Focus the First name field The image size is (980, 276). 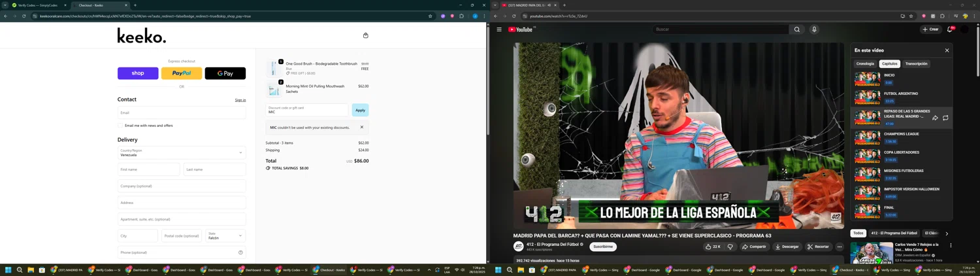(148, 169)
